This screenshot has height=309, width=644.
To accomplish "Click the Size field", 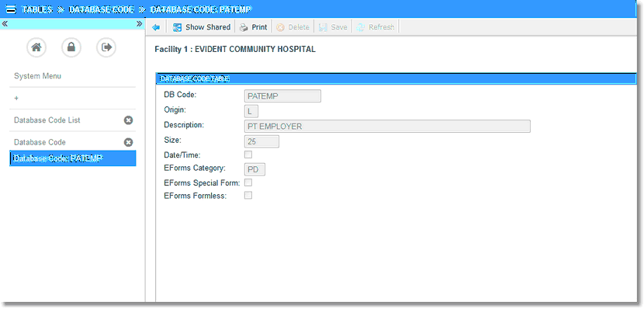I will (x=261, y=142).
